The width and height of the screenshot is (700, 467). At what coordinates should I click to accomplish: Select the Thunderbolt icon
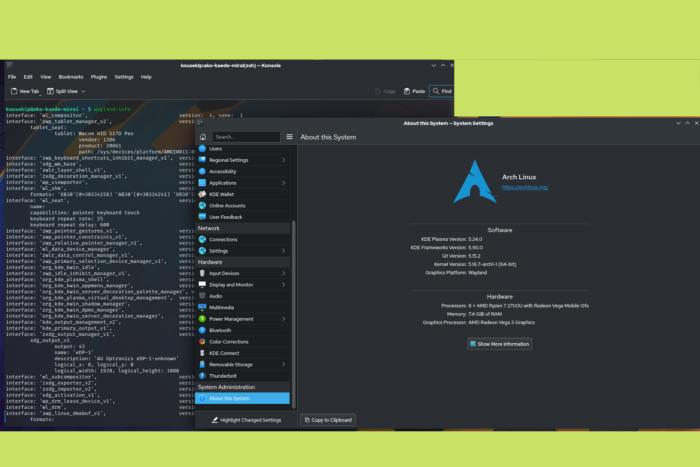202,376
